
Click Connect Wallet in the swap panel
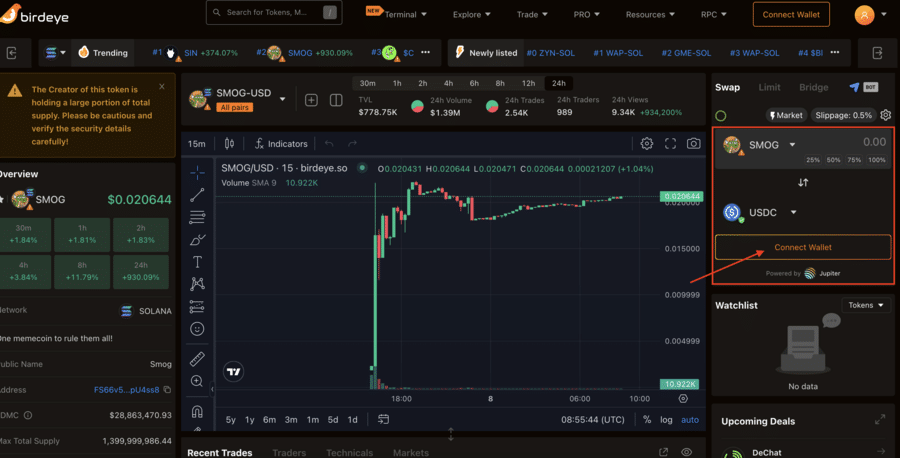click(802, 247)
